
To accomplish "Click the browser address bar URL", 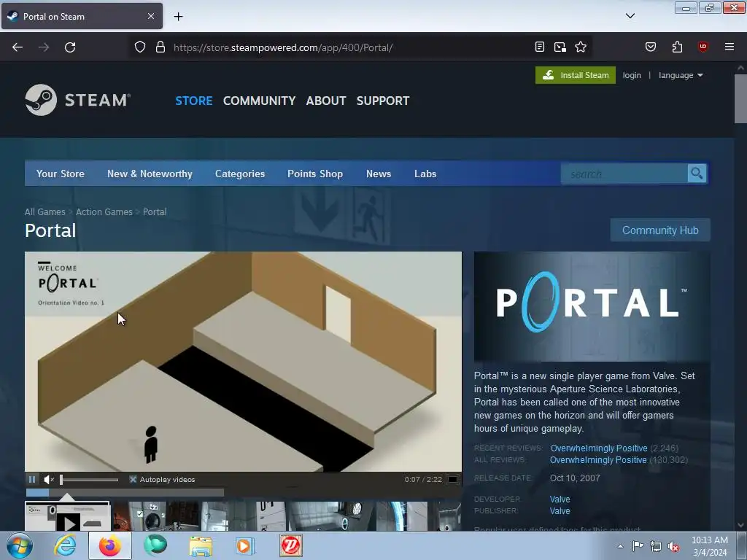I will (x=283, y=47).
